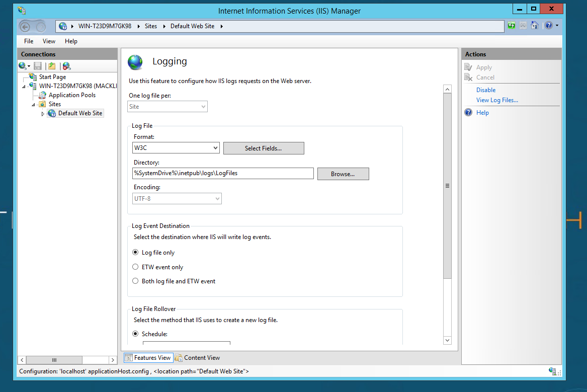587x392 pixels.
Task: Expand breadcrumb arrow after Default Web Site
Action: 222,26
